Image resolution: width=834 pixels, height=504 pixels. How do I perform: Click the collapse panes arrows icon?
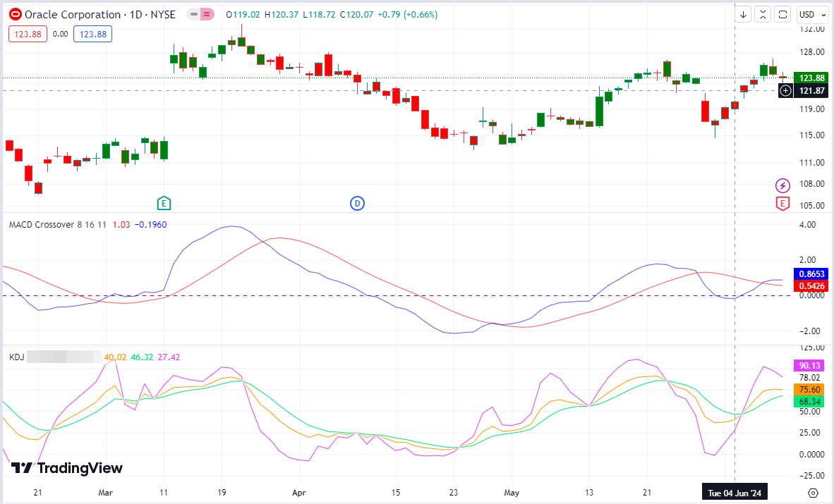coord(763,14)
